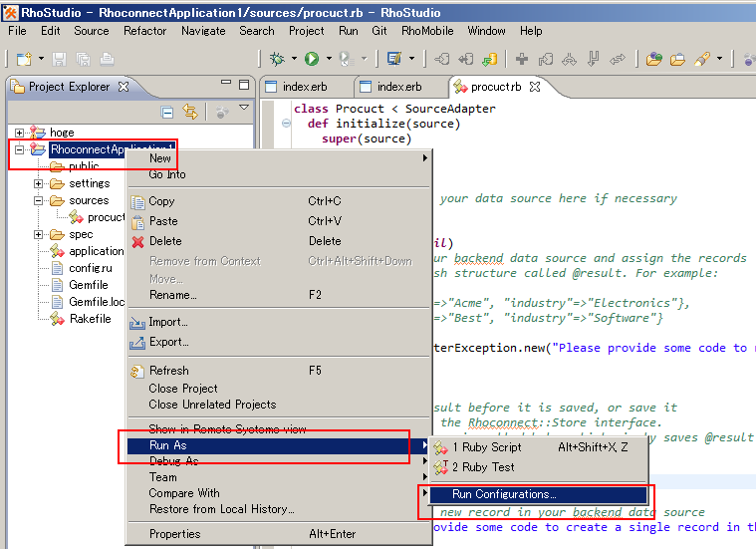Open the Search toolbar dropdown arrow
The width and height of the screenshot is (756, 549).
[719, 59]
